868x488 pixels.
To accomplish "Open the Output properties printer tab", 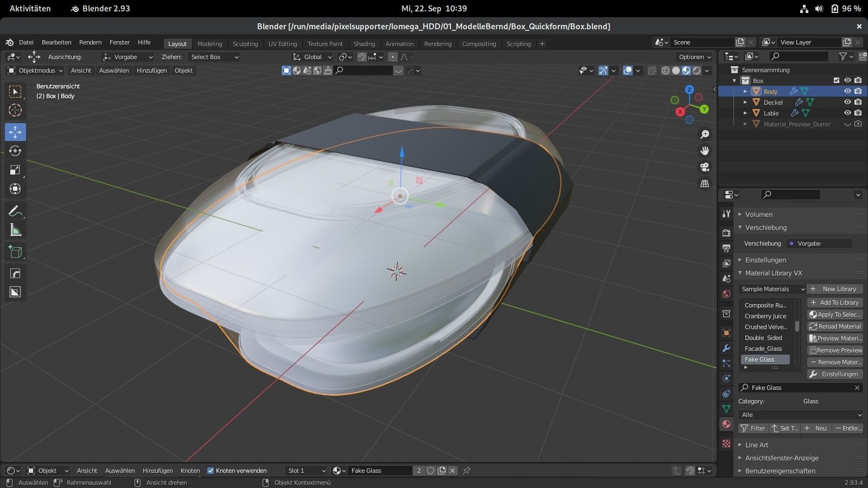I will click(726, 248).
